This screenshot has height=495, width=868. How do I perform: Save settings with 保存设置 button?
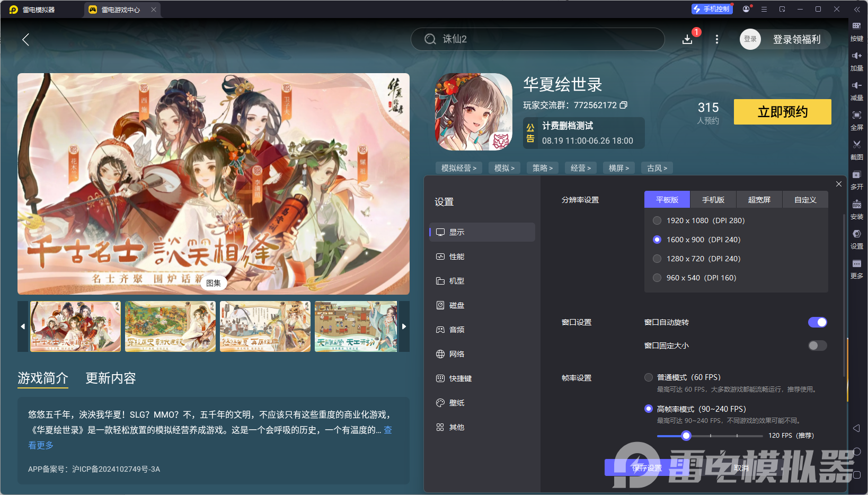point(646,468)
